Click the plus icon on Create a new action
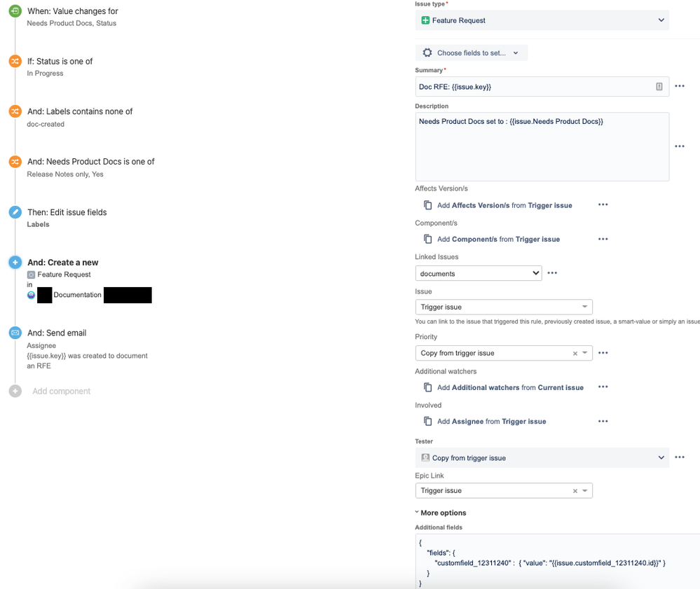Image resolution: width=700 pixels, height=589 pixels. [x=15, y=262]
